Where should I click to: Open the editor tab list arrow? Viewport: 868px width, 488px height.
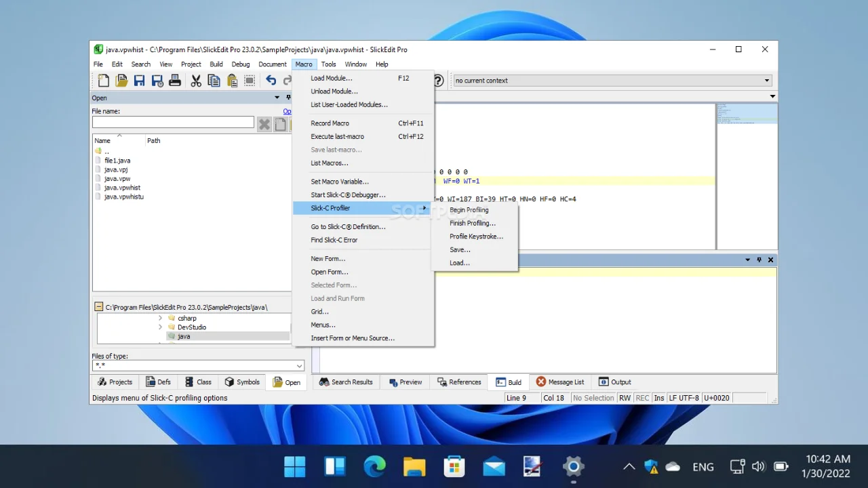pos(772,96)
